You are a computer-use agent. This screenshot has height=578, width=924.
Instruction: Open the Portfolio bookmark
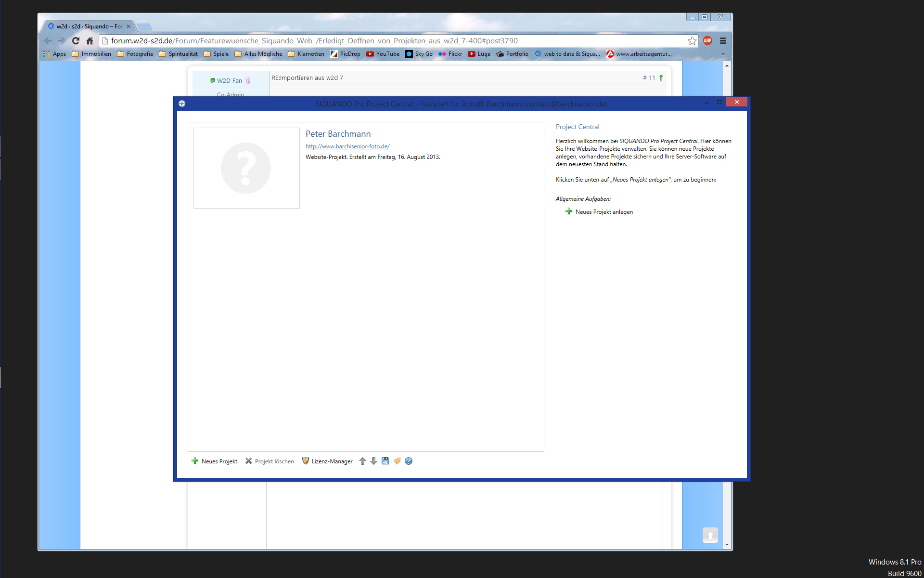[513, 54]
